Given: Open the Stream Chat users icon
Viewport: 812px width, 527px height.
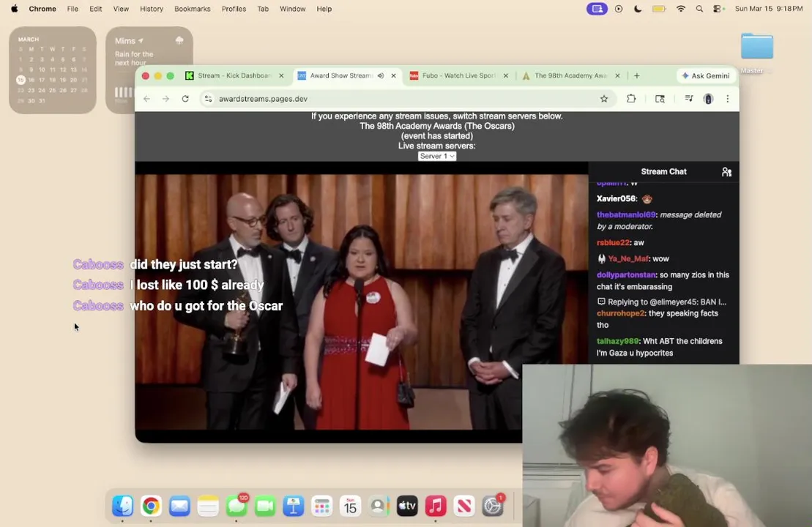Looking at the screenshot, I should point(726,172).
